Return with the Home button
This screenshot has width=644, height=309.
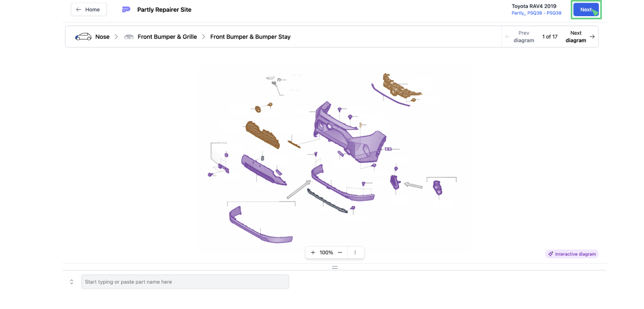[x=88, y=10]
